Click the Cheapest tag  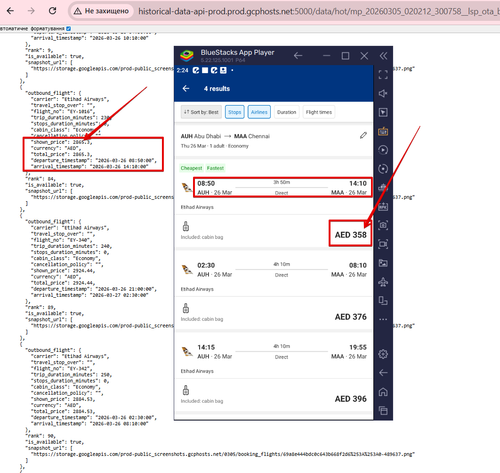coord(191,168)
